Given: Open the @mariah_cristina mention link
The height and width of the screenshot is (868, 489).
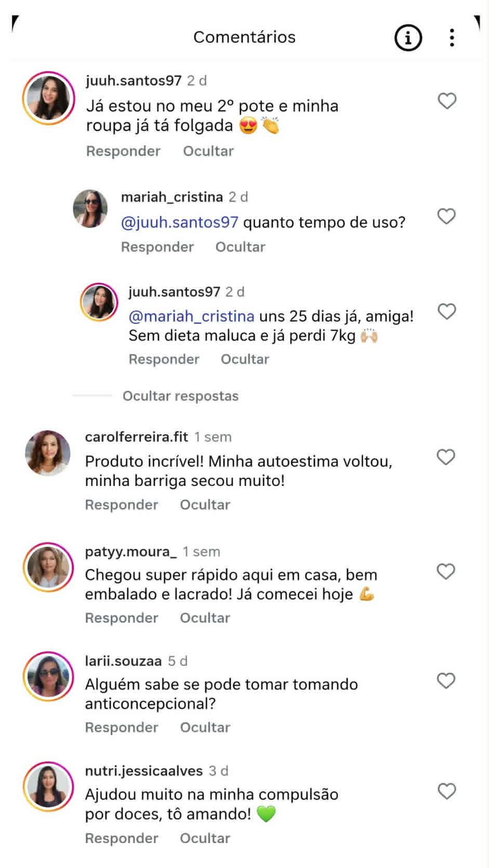Looking at the screenshot, I should 192,316.
